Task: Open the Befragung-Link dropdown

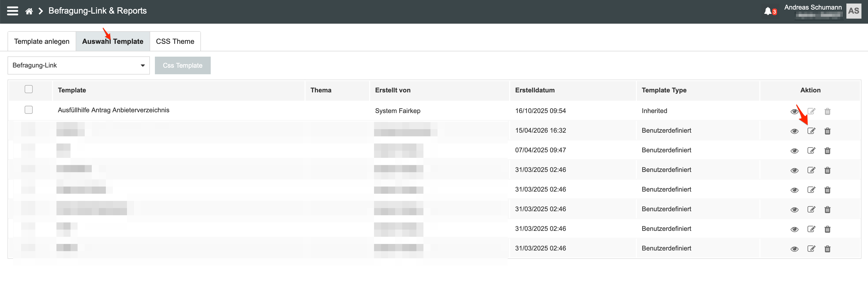Action: [x=78, y=65]
